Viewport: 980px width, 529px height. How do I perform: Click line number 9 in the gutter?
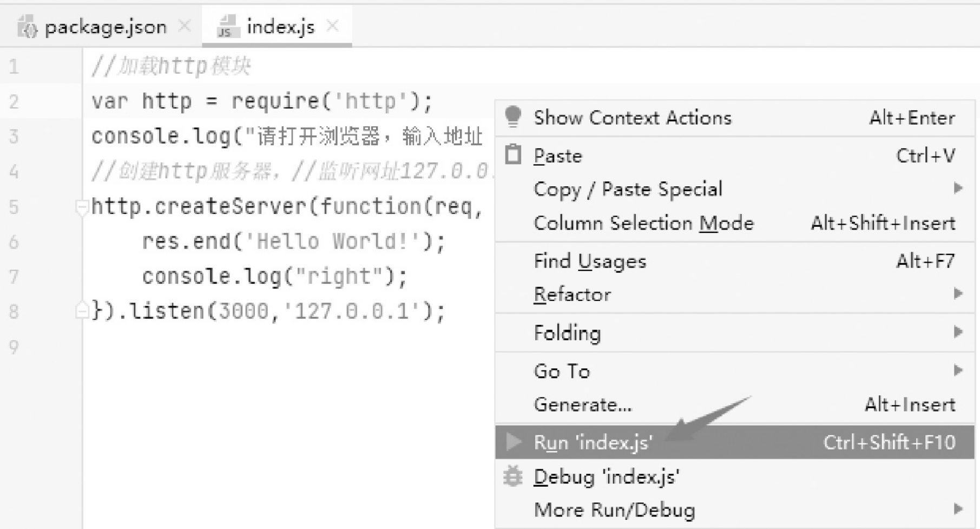click(x=14, y=346)
